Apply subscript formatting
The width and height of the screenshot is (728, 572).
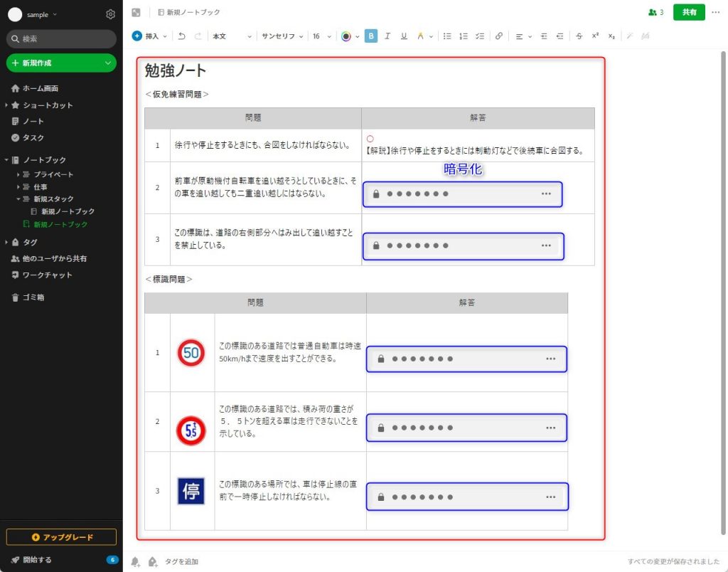(x=611, y=36)
